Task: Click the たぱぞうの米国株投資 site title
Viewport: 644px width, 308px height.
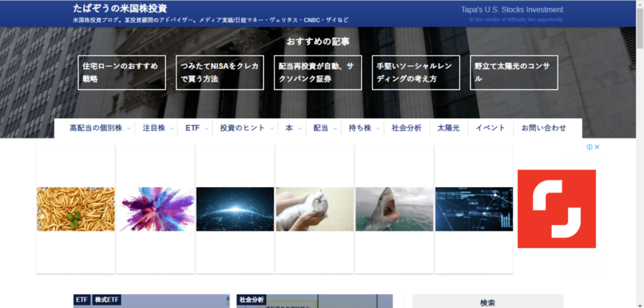Action: coord(119,9)
